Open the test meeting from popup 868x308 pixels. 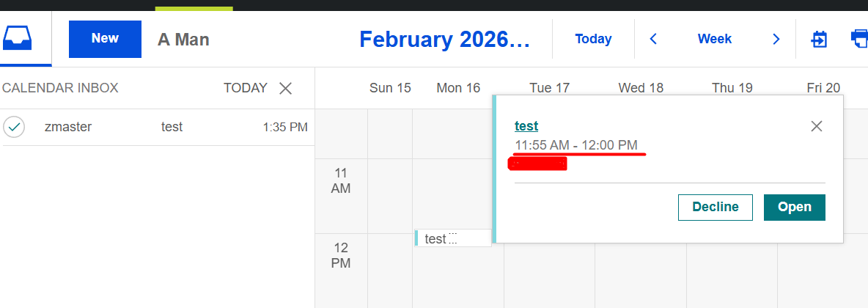(794, 207)
